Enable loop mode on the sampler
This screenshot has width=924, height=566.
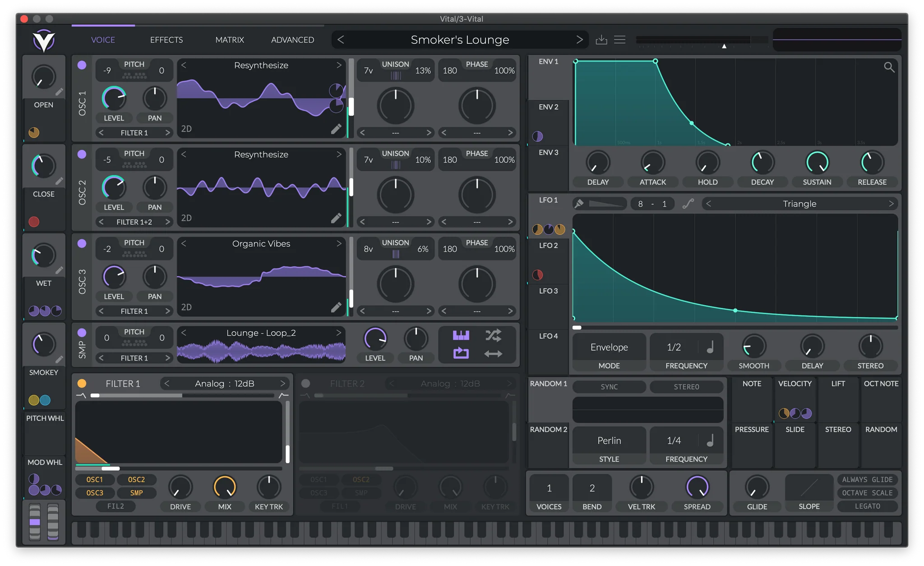click(460, 354)
